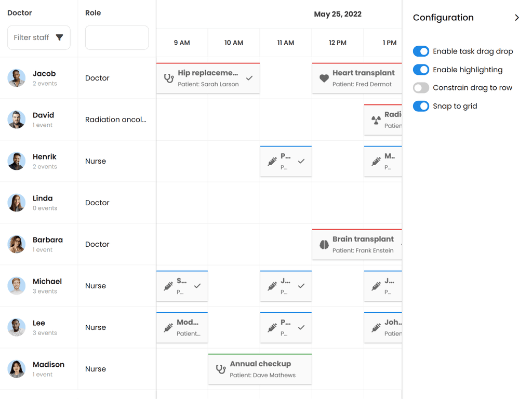Click the filter funnel icon in staff filter

60,37
